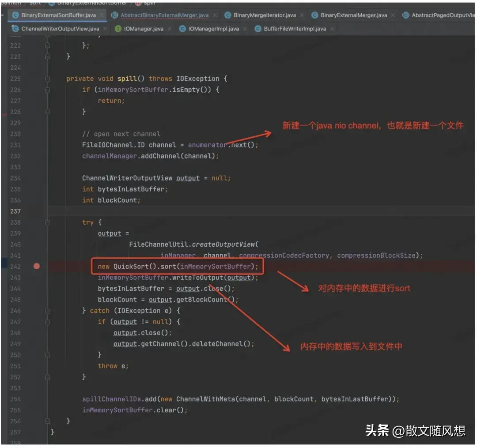Viewport: 477px width, 448px height.
Task: Click deleteChannel() call on line 249
Action: pos(221,344)
